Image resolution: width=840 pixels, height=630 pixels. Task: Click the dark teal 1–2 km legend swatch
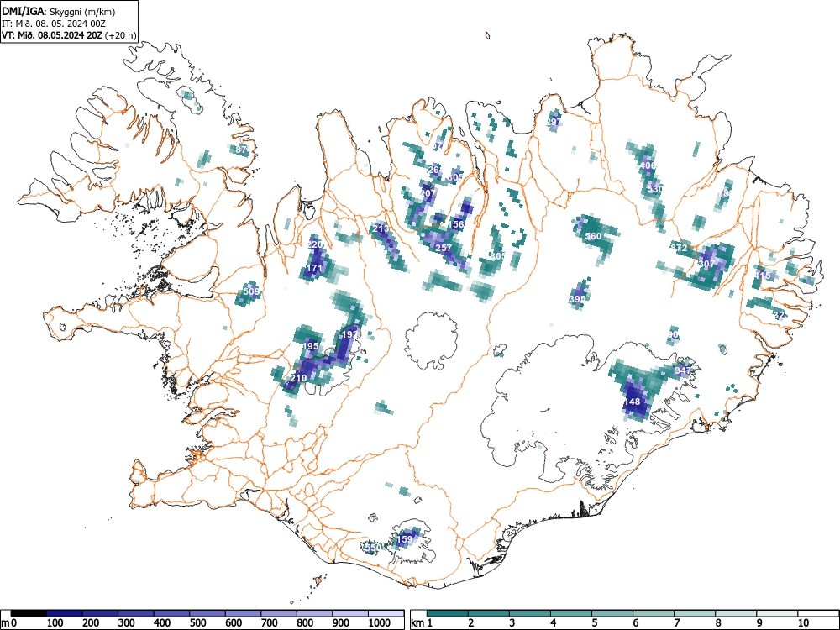click(x=448, y=613)
